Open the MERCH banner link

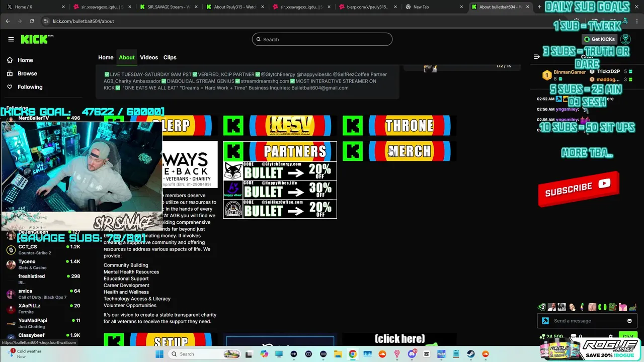(x=399, y=151)
